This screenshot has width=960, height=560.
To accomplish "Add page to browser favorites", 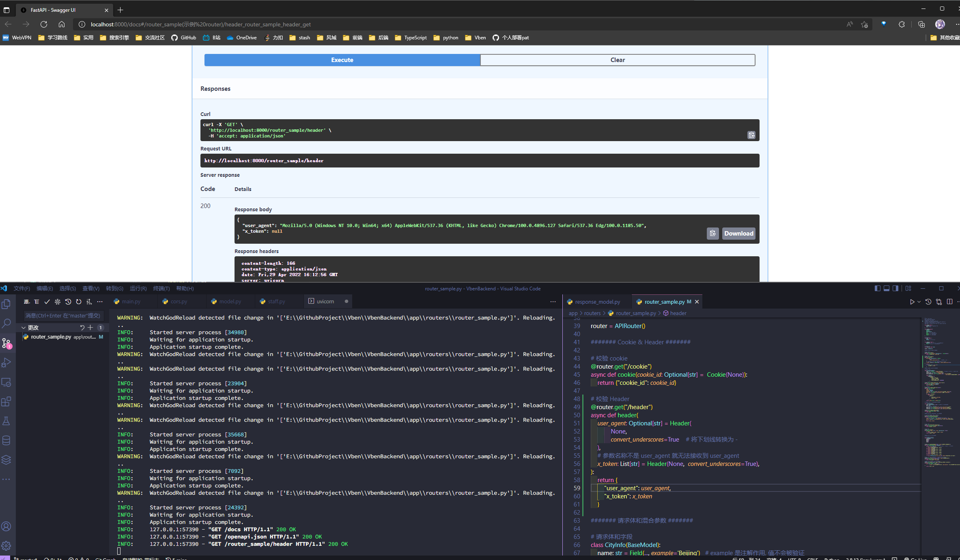I will (x=865, y=24).
